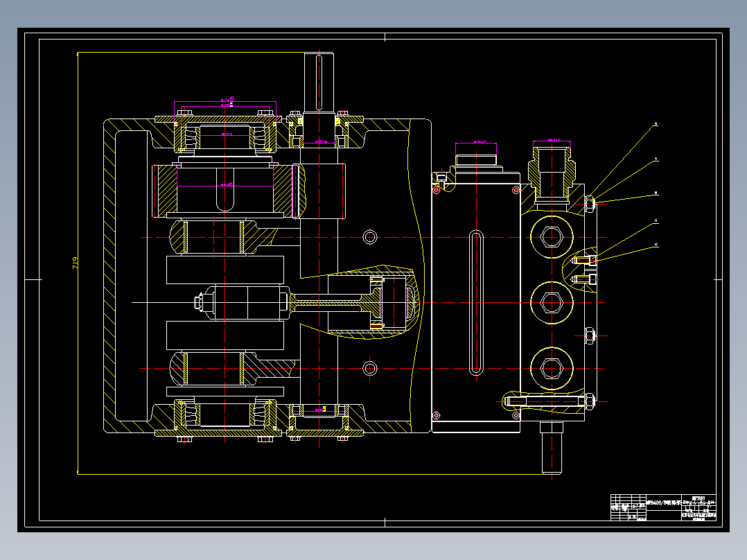Select the magenta dimension above the threaded fitting
This screenshot has height=560, width=747.
point(552,141)
